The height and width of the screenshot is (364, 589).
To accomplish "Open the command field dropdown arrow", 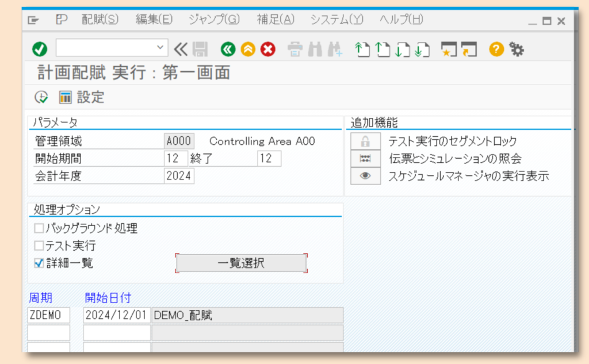I will (160, 48).
